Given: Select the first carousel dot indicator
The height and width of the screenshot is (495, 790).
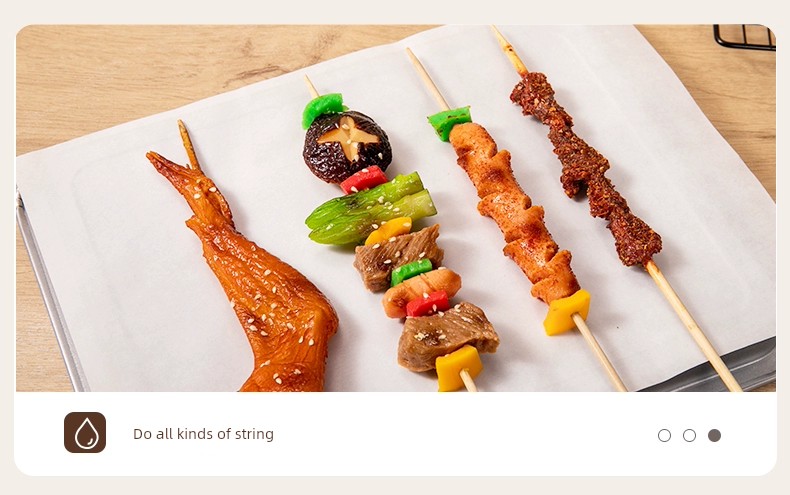Looking at the screenshot, I should pyautogui.click(x=665, y=436).
